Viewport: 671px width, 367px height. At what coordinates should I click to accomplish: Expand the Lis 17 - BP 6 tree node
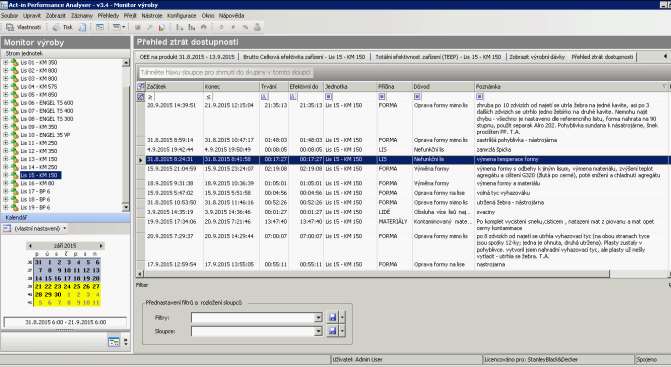(x=6, y=191)
